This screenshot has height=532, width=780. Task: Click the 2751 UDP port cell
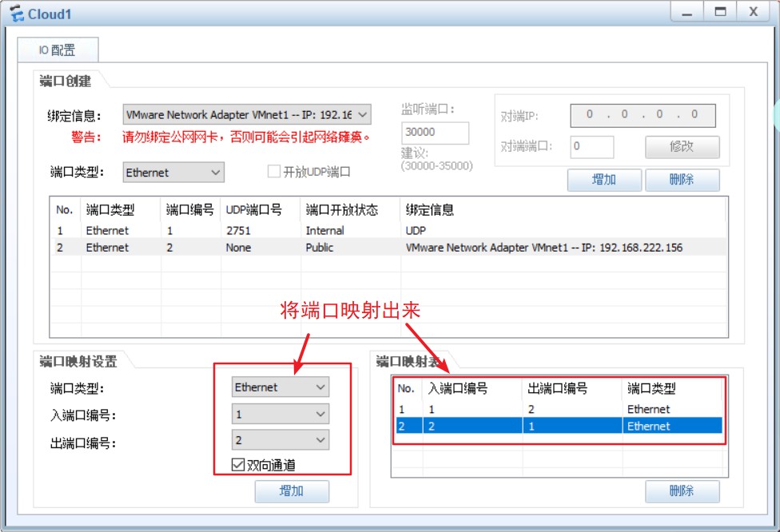[x=238, y=231]
